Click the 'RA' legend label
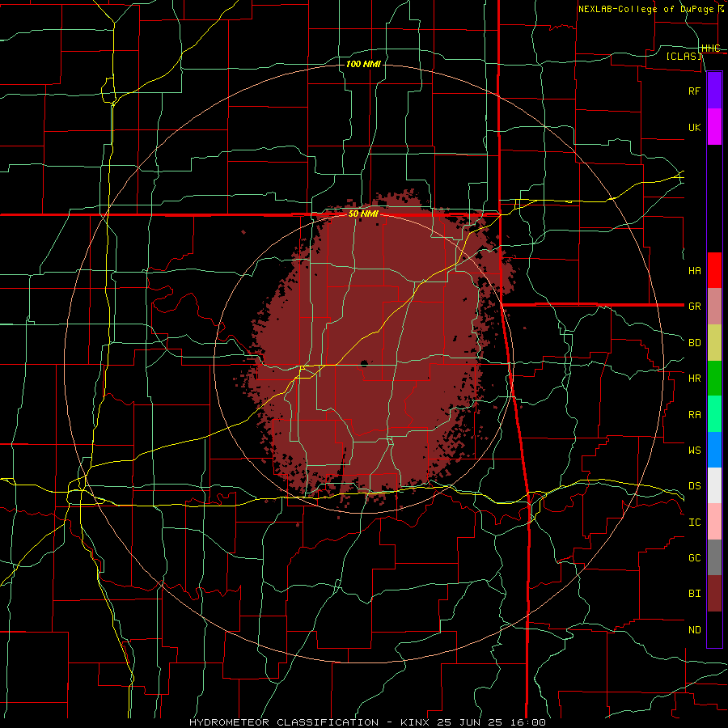Viewport: 728px width, 728px height. point(695,414)
